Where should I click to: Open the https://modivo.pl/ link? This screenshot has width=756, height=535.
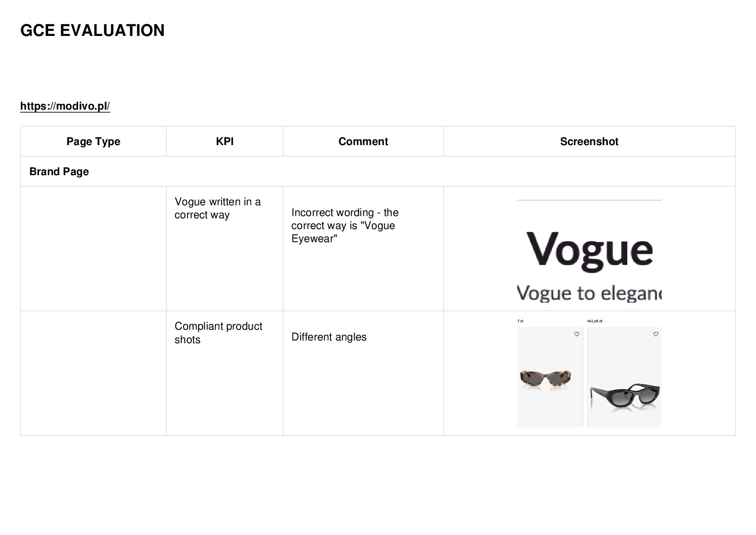[65, 106]
